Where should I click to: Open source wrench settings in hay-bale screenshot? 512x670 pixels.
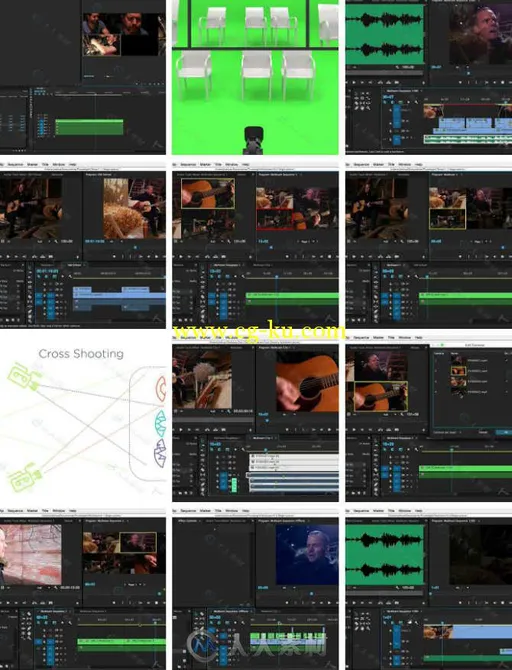pos(56,241)
